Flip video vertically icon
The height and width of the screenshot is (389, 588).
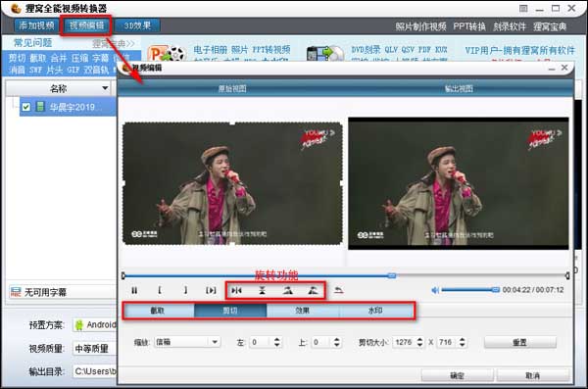click(x=262, y=290)
